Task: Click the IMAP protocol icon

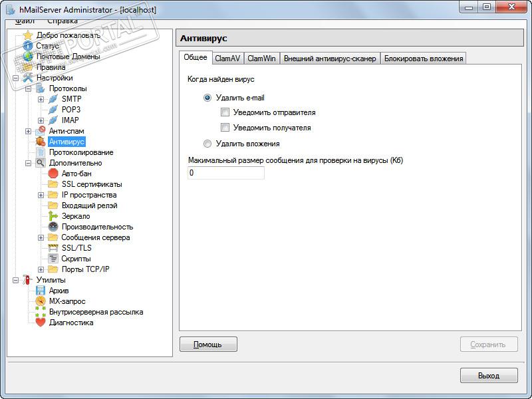Action: tap(53, 120)
